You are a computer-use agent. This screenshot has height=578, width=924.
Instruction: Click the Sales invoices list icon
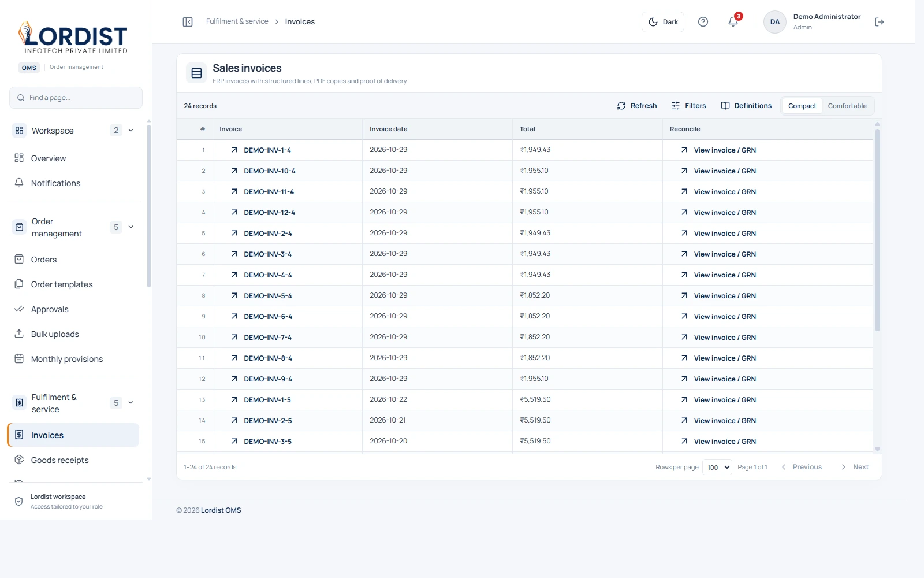click(196, 73)
